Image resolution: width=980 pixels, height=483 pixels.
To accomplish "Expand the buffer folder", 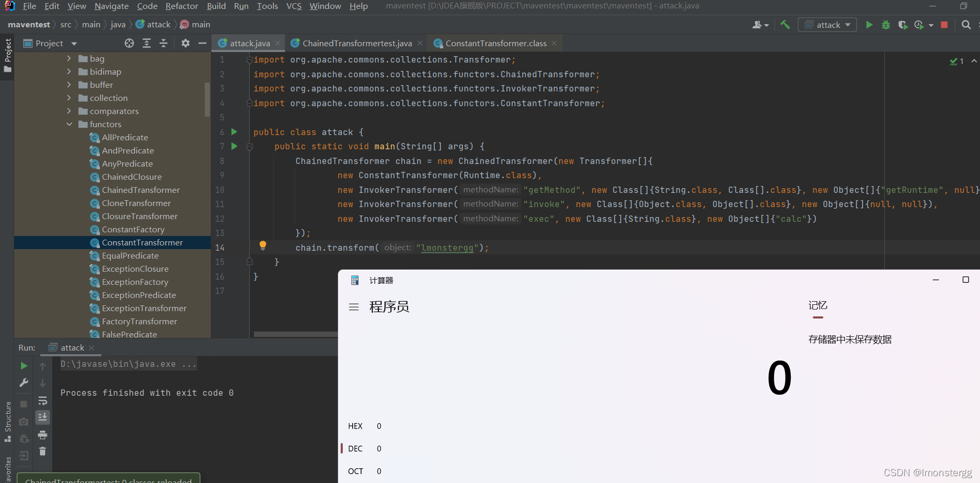I will coord(69,85).
